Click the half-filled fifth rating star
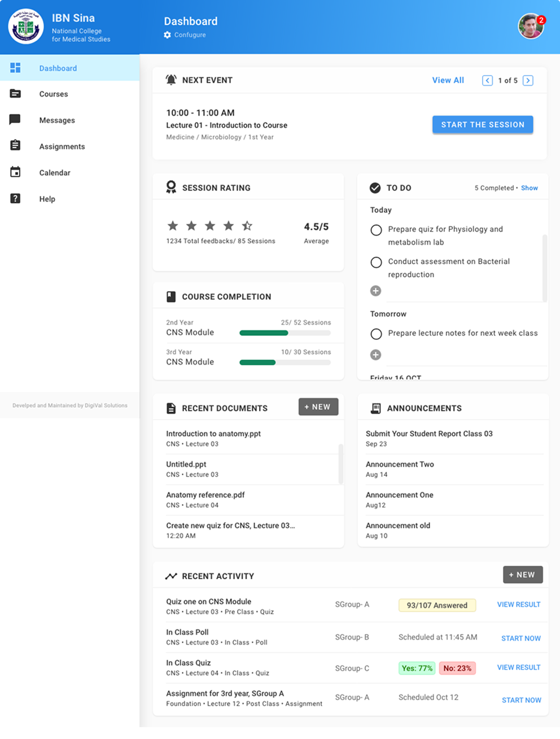Image resolution: width=560 pixels, height=739 pixels. tap(247, 226)
